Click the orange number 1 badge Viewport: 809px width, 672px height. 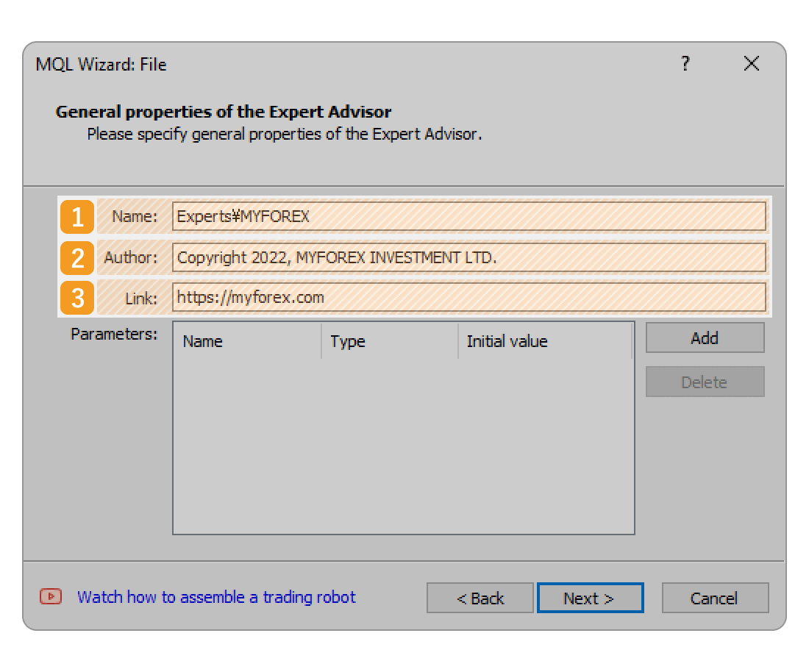coord(76,216)
